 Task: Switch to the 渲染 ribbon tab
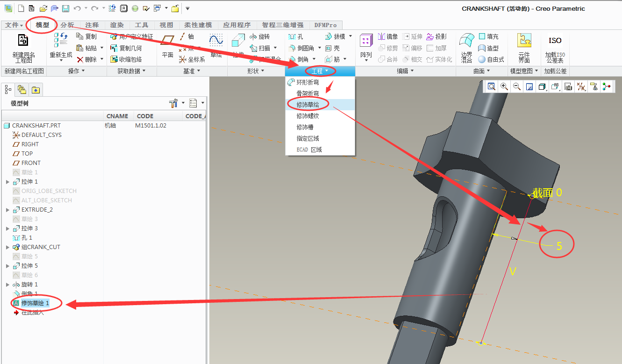point(117,25)
